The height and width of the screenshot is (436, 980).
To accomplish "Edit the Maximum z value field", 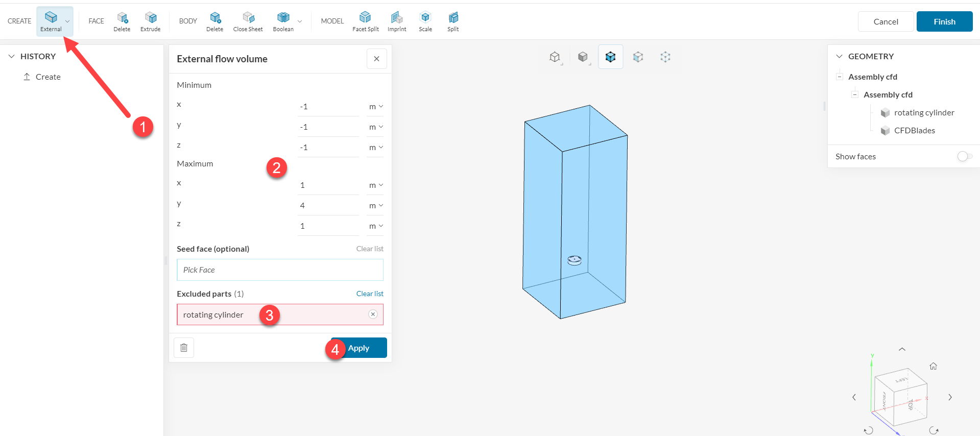I will (329, 226).
